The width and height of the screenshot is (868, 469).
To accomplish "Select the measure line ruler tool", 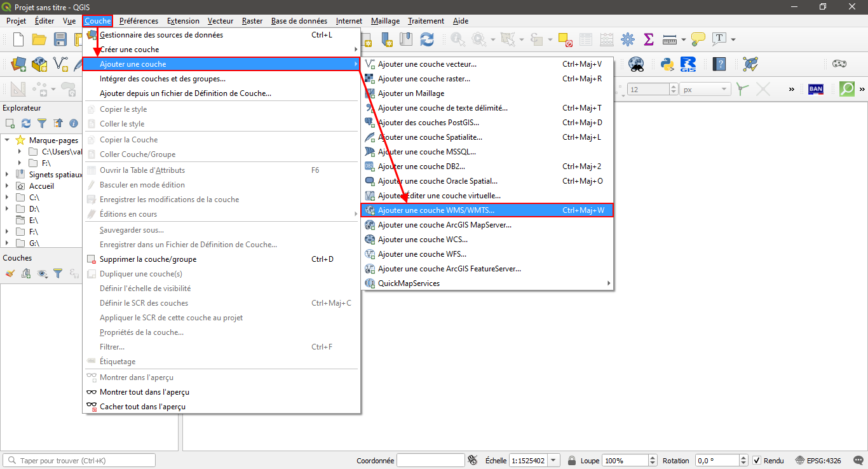I will (670, 39).
